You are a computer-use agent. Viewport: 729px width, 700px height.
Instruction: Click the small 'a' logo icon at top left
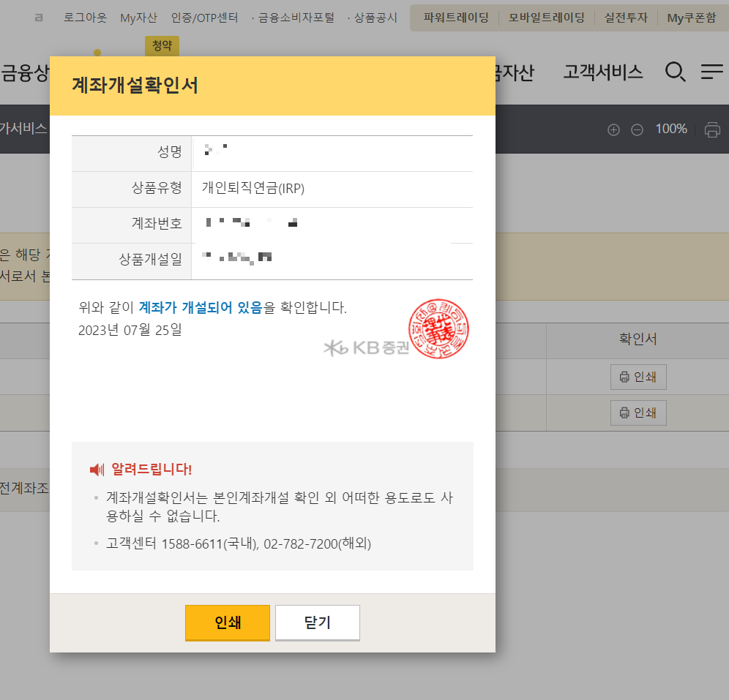tap(38, 17)
